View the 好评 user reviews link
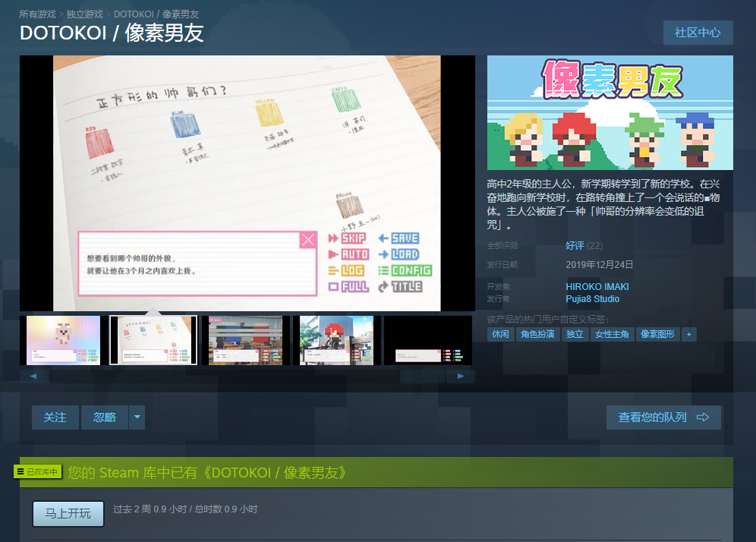The width and height of the screenshot is (756, 542). pos(575,245)
